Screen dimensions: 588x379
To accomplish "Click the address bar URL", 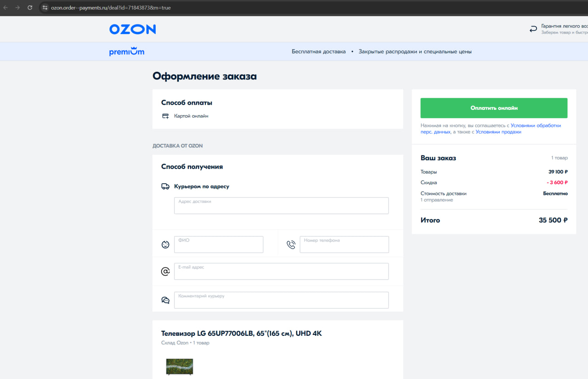I will pyautogui.click(x=111, y=8).
